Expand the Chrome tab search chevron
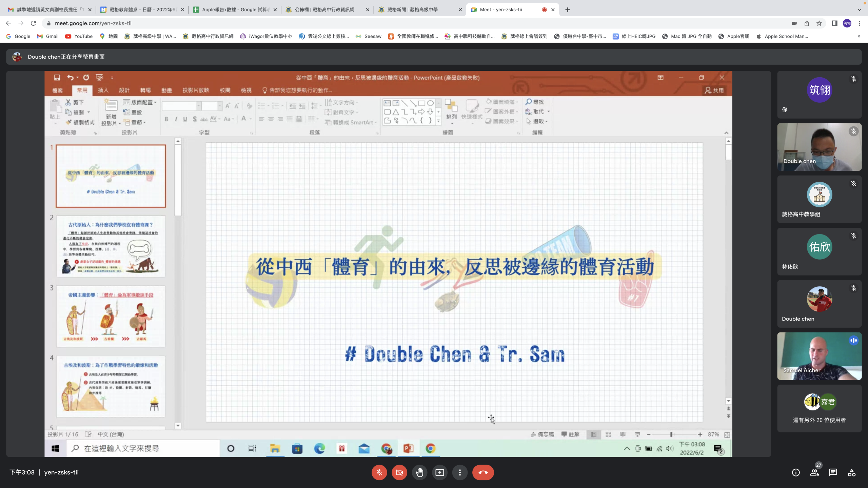The image size is (868, 488). point(859,9)
